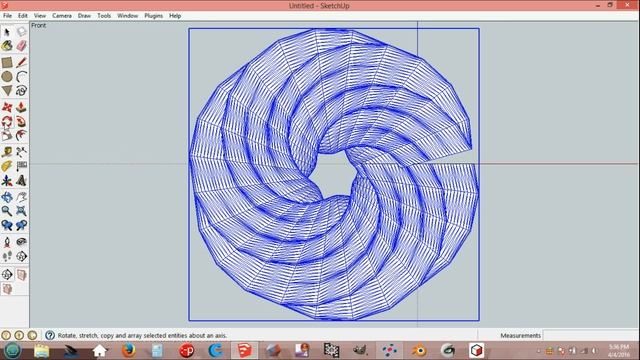The height and width of the screenshot is (360, 640).
Task: Click the Zoom Extents tool
Action: coord(22,211)
